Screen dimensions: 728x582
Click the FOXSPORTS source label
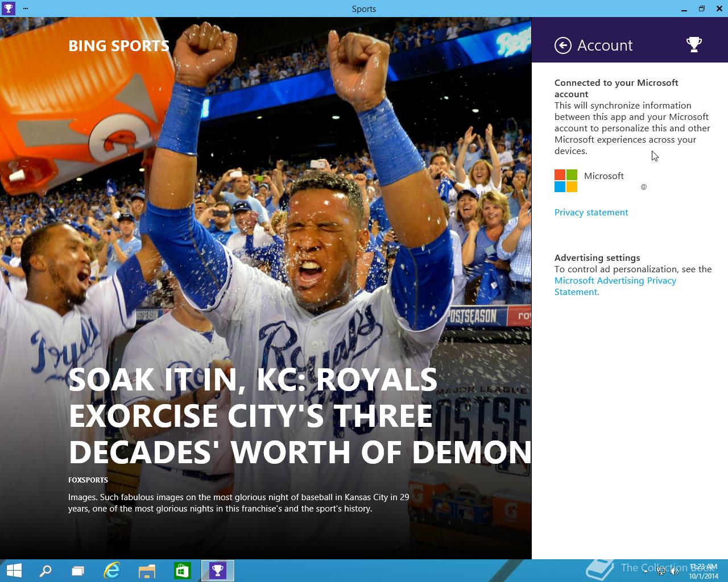tap(88, 480)
